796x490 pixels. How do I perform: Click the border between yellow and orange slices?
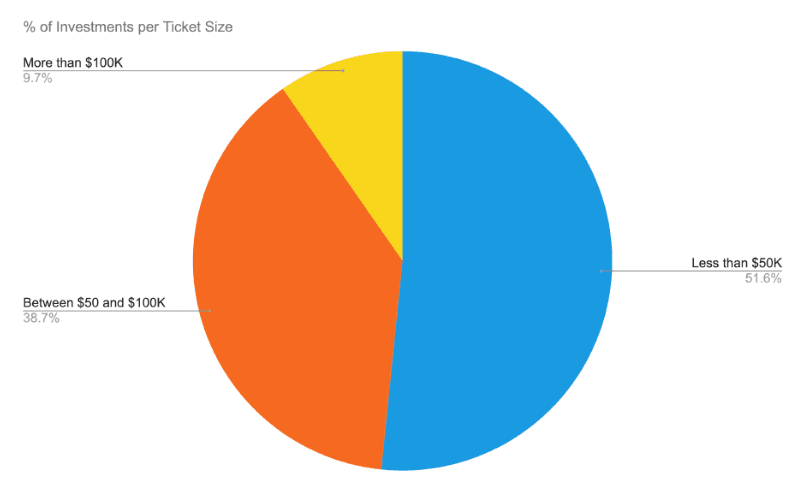(343, 176)
